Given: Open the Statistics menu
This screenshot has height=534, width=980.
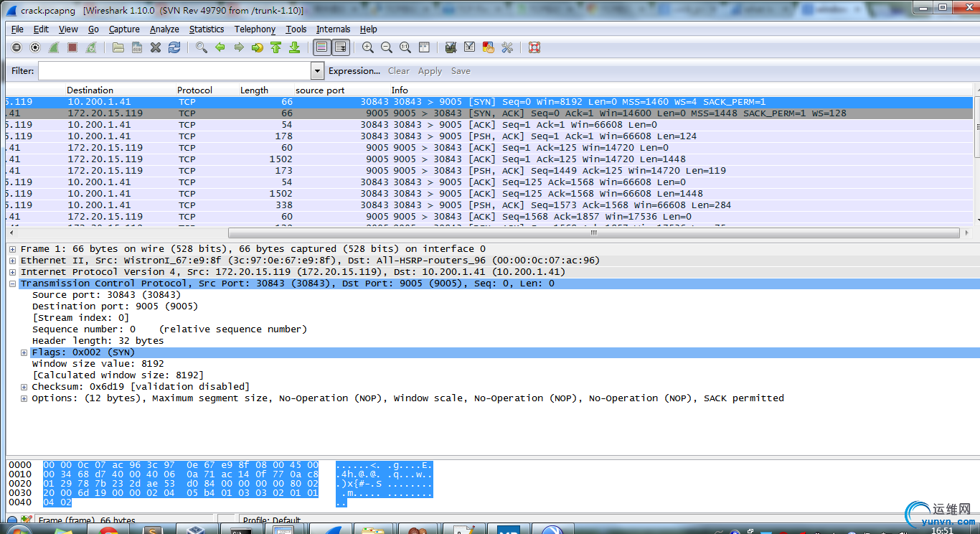Looking at the screenshot, I should point(207,29).
